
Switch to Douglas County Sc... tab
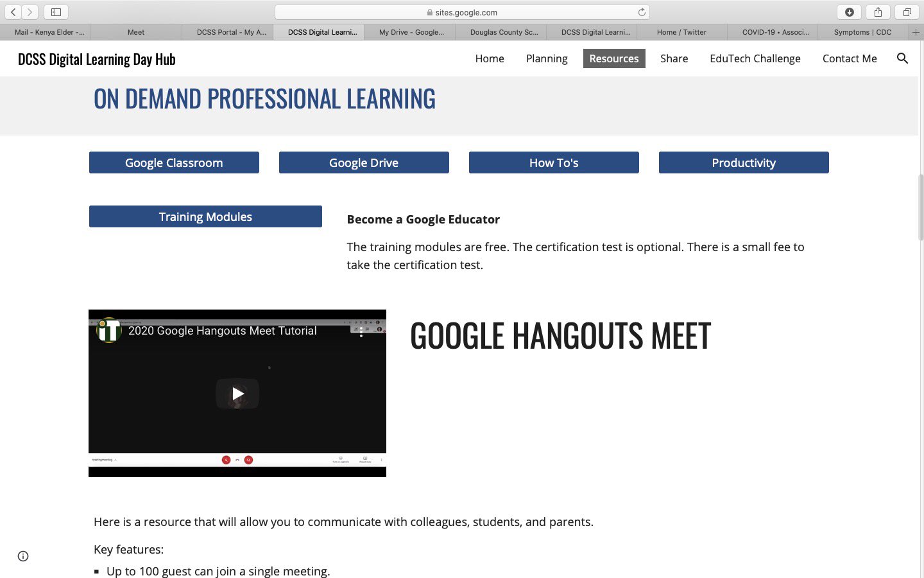[501, 32]
